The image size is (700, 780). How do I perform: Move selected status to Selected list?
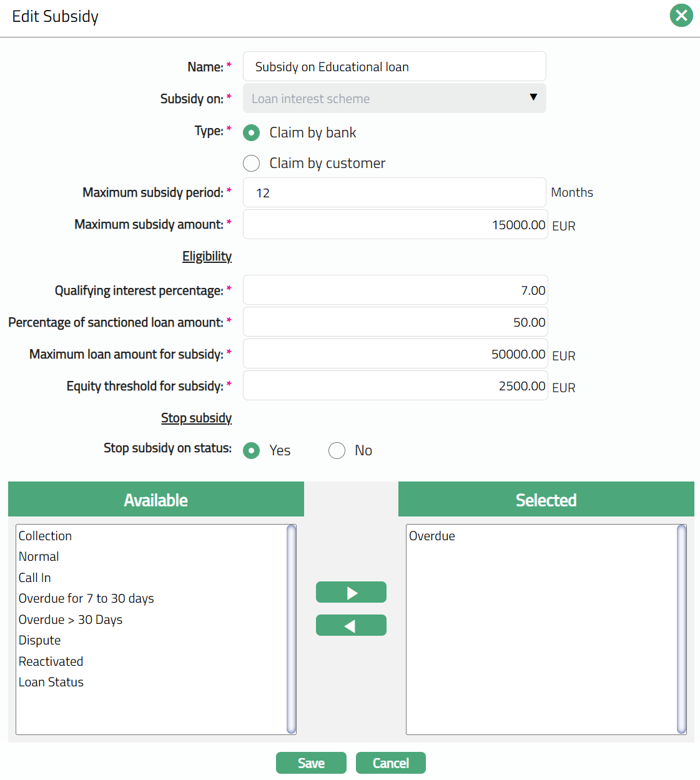[x=351, y=592]
